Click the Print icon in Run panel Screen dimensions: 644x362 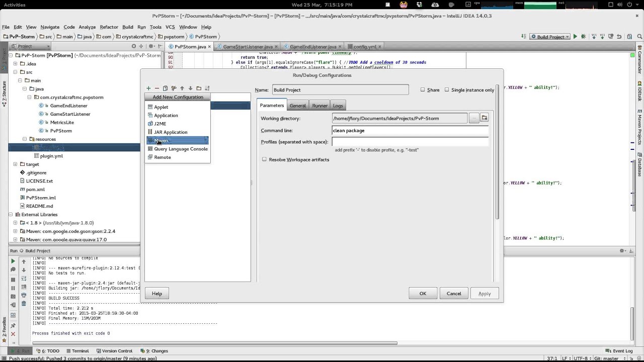24,295
